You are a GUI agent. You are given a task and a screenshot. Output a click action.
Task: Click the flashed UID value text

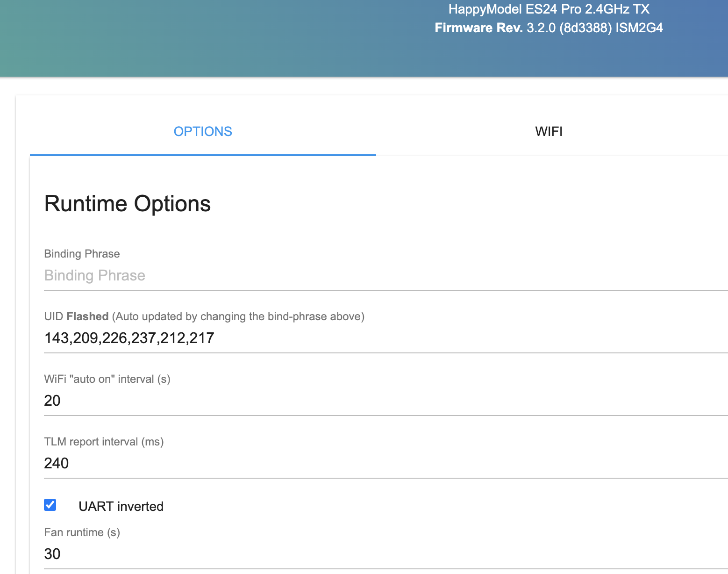[x=129, y=337]
